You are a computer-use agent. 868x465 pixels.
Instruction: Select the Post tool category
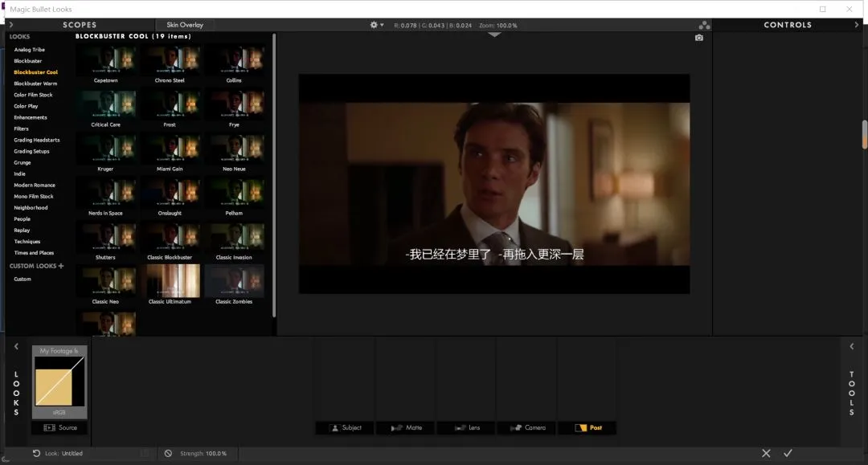coord(588,427)
